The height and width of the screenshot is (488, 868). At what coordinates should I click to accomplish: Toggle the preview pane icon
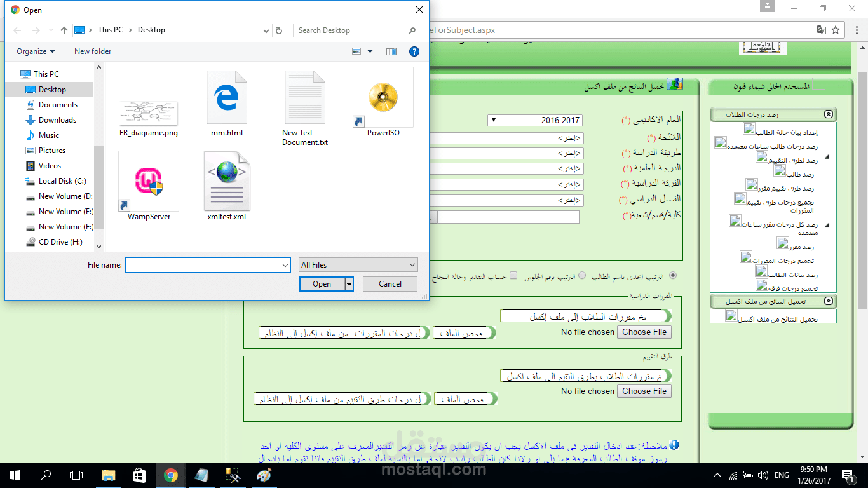[391, 51]
